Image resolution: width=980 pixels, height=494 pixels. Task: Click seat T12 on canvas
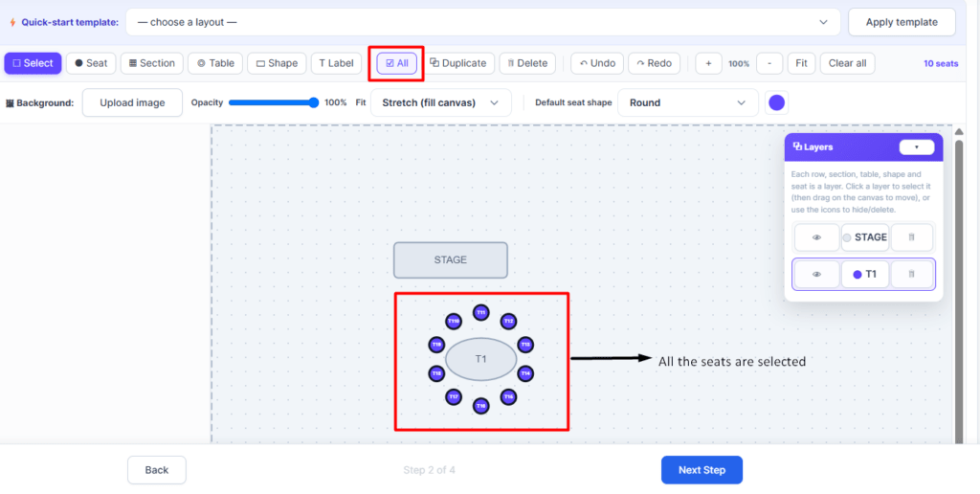pos(509,322)
